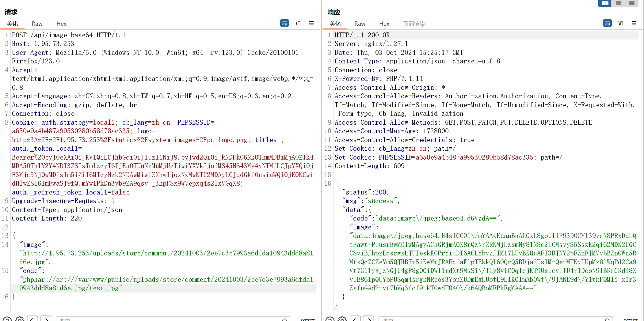Click response Content-Length: 609 header
The image size is (644, 321).
tap(370, 166)
